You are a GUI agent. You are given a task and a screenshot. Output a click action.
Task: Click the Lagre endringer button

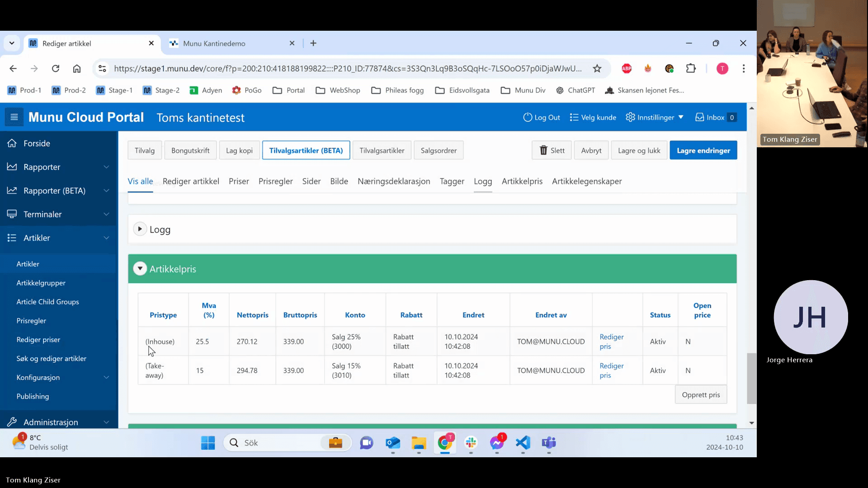[x=703, y=150]
